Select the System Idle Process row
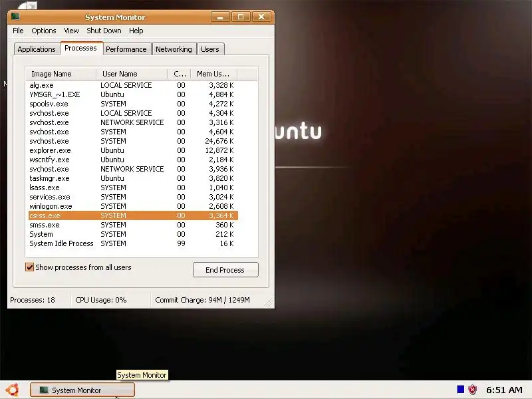The height and width of the screenshot is (399, 532). 133,243
